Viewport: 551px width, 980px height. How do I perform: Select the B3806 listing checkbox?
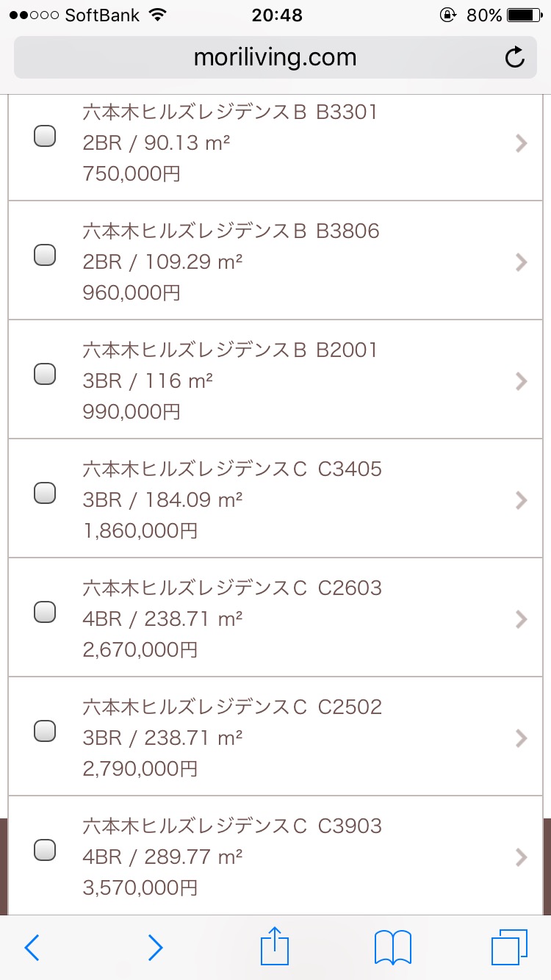tap(46, 255)
